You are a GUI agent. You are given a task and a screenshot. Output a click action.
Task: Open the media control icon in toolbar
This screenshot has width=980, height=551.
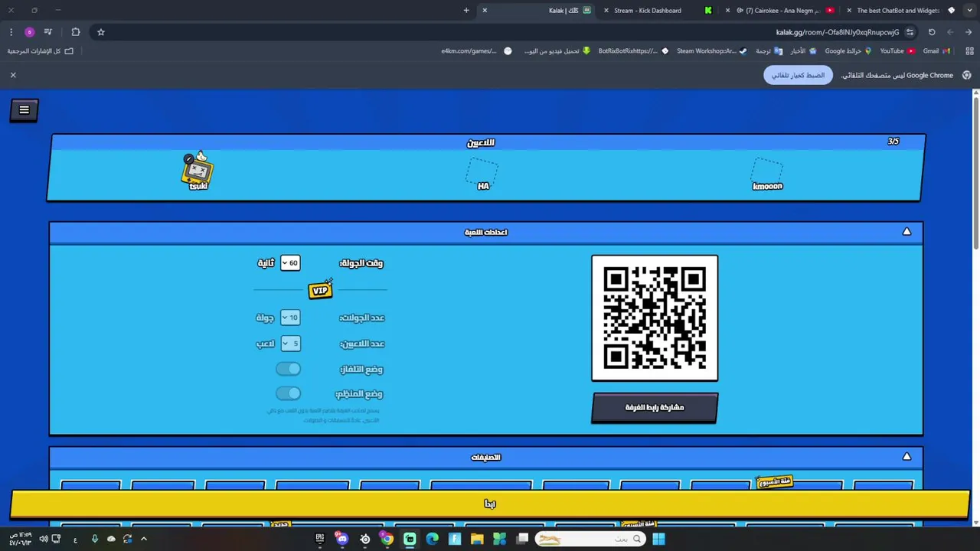point(48,32)
